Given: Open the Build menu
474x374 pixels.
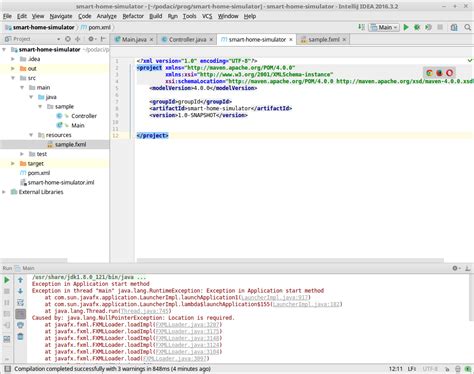Looking at the screenshot, I should click(x=155, y=16).
